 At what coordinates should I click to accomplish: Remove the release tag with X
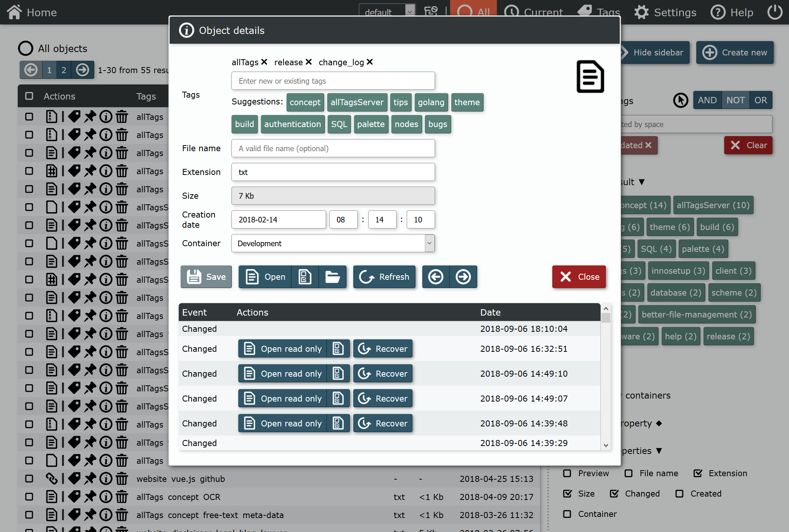(x=309, y=62)
